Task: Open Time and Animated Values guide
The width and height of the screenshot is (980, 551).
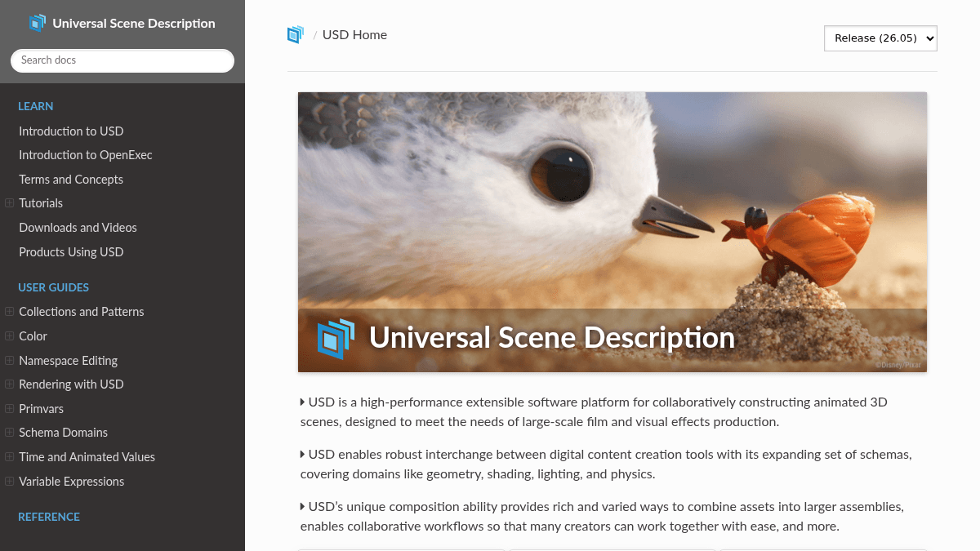Action: click(x=87, y=457)
